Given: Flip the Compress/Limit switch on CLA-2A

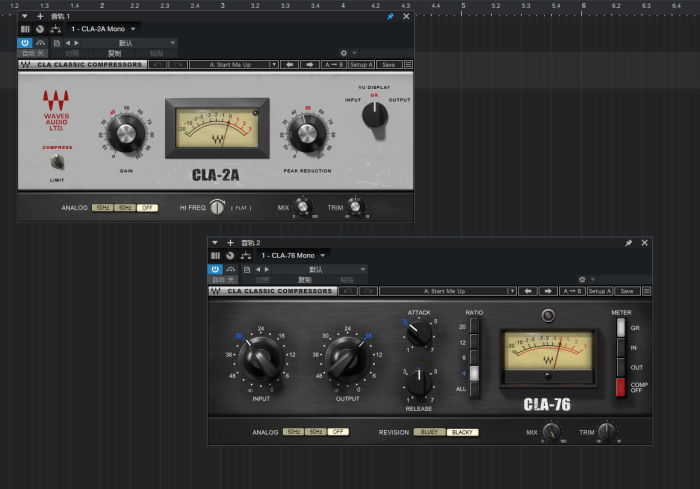Looking at the screenshot, I should pos(57,161).
